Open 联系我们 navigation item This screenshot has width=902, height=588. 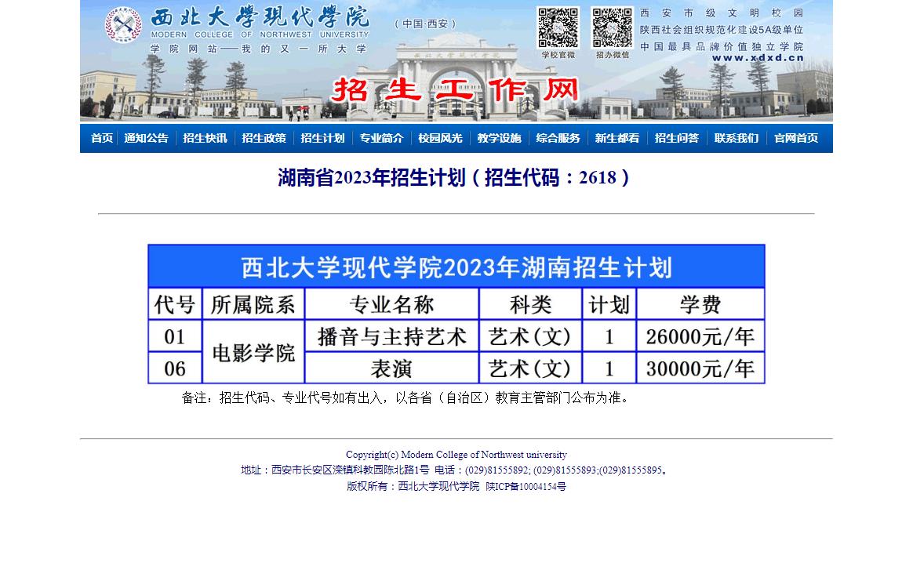(x=737, y=138)
